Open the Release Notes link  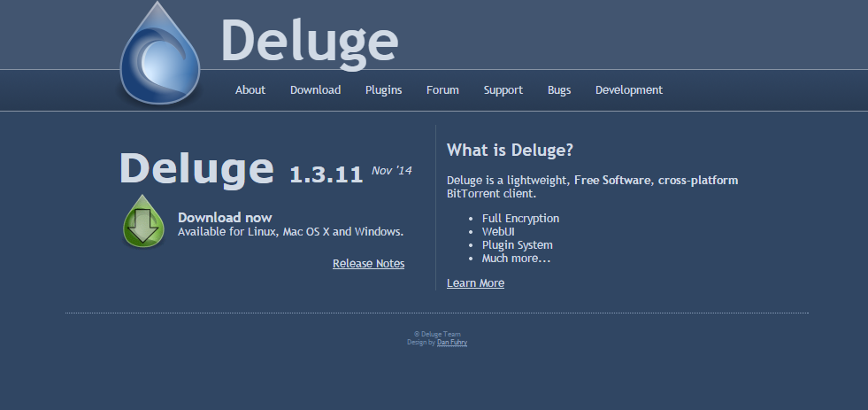(x=368, y=264)
